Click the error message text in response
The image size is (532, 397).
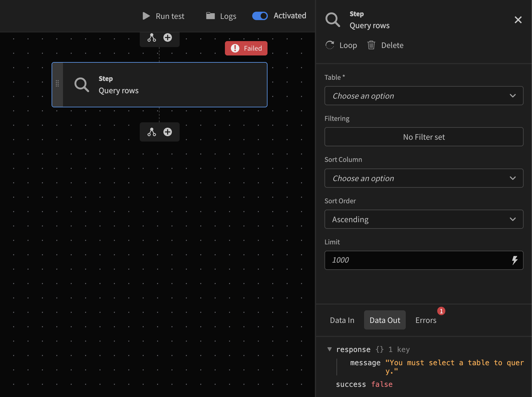(x=454, y=367)
